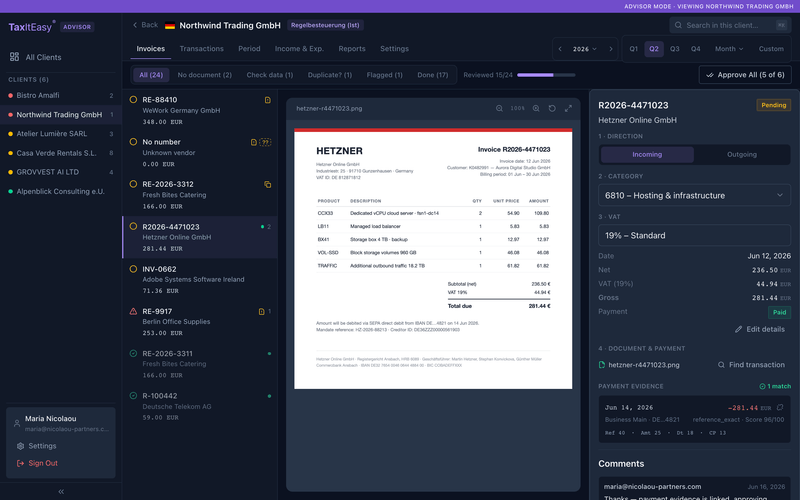
Task: Open the Income & Exp. tab
Action: 299,49
